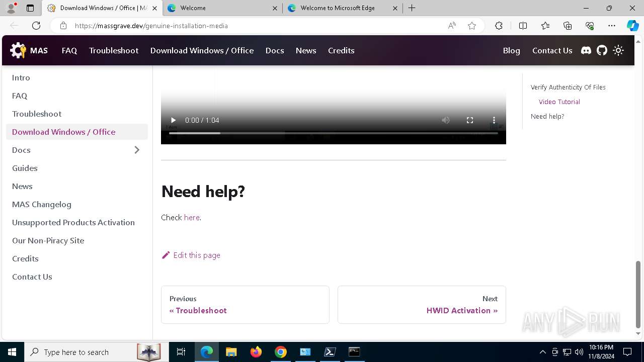Open the Copilot sidebar icon
The image size is (644, 362).
[x=632, y=26]
